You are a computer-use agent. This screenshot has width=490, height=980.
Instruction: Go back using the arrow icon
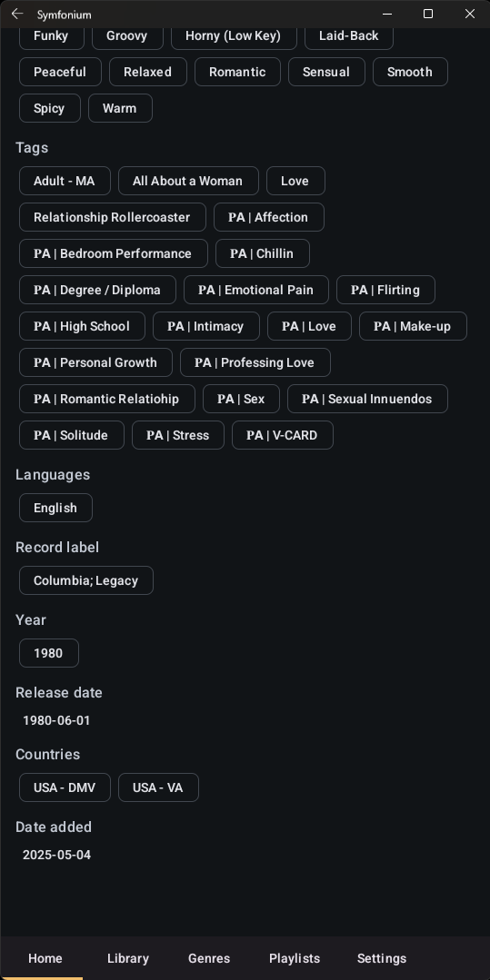[x=17, y=14]
